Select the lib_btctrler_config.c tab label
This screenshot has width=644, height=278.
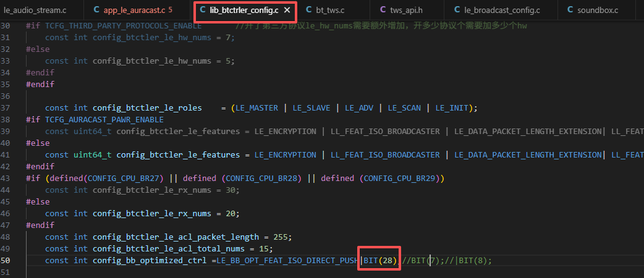(244, 11)
